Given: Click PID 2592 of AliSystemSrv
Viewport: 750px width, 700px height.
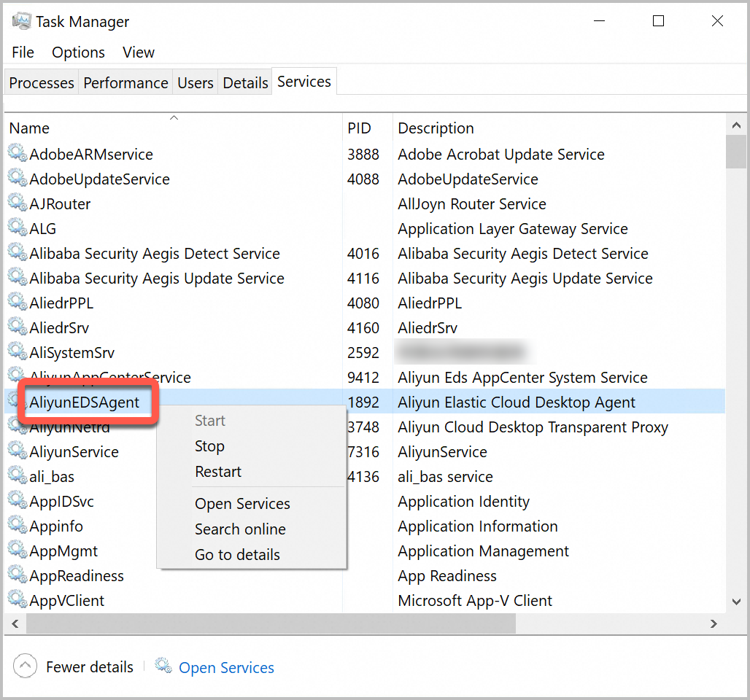Looking at the screenshot, I should tap(363, 353).
